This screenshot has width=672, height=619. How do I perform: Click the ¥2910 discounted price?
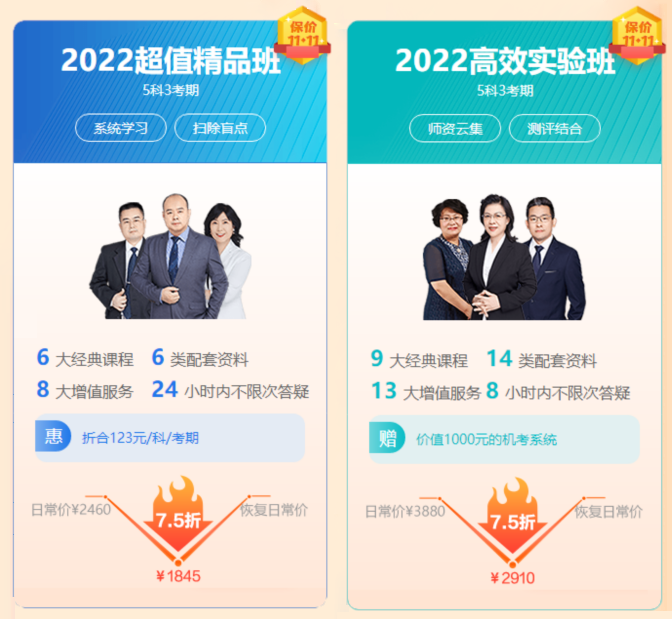coord(513,578)
